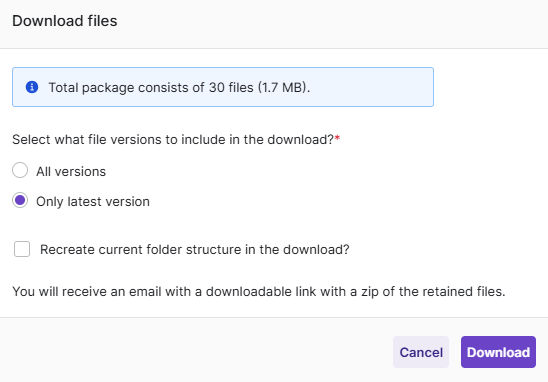
Task: Click the 'Only latest version' label
Action: click(x=93, y=202)
